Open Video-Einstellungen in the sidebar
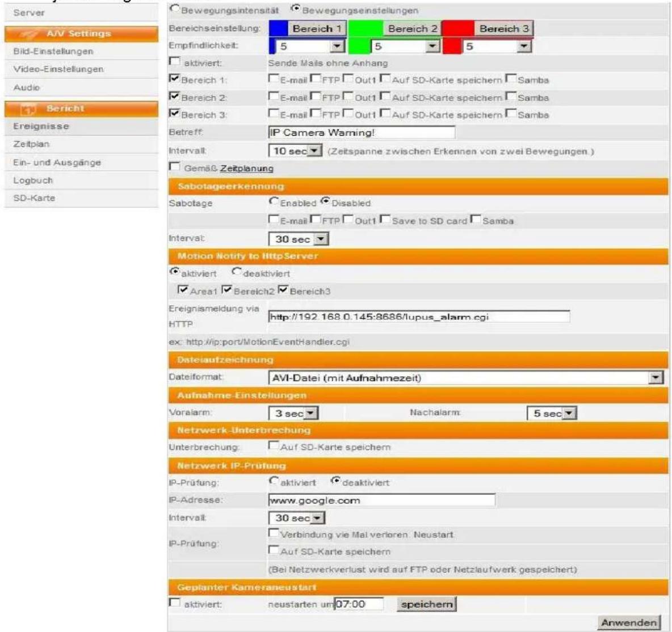The width and height of the screenshot is (672, 632). pyautogui.click(x=81, y=69)
